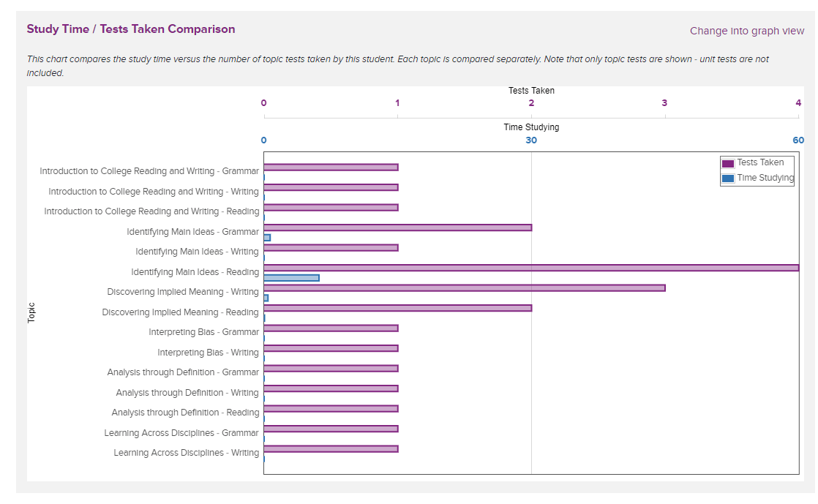The image size is (818, 504).
Task: Click the Introduction to College Reading and Writing - Grammar label
Action: coord(149,171)
